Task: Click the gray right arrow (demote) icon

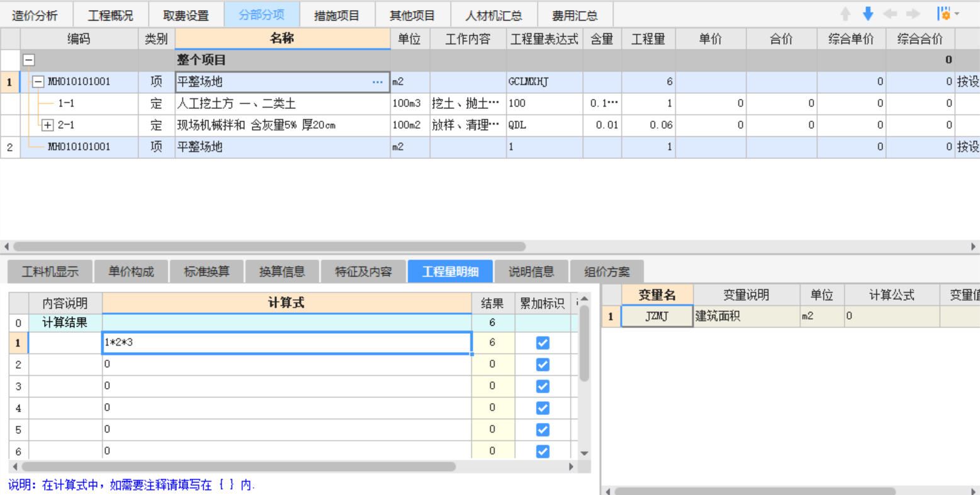Action: click(x=913, y=14)
